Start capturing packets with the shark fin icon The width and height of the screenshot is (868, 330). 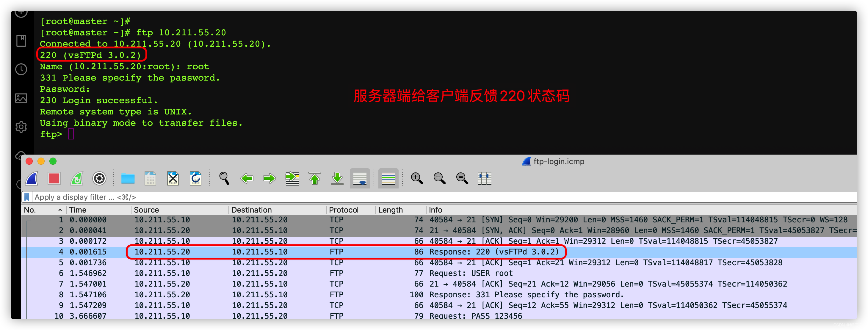32,178
